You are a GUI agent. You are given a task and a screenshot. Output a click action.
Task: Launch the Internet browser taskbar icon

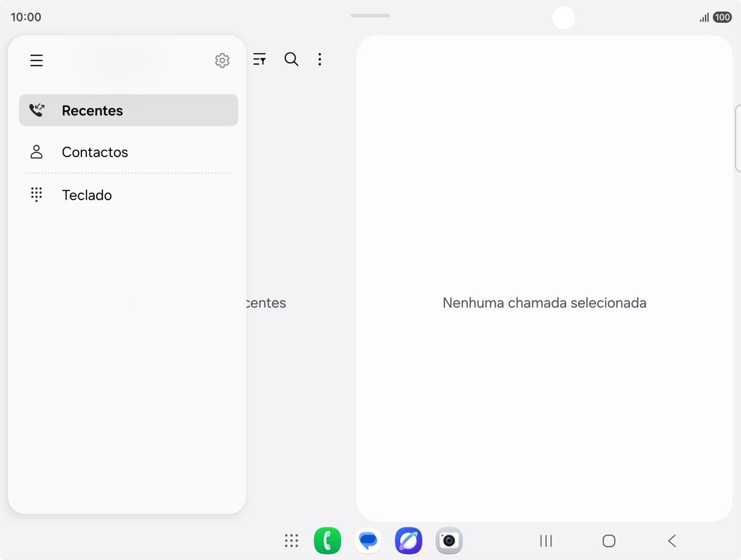click(408, 541)
